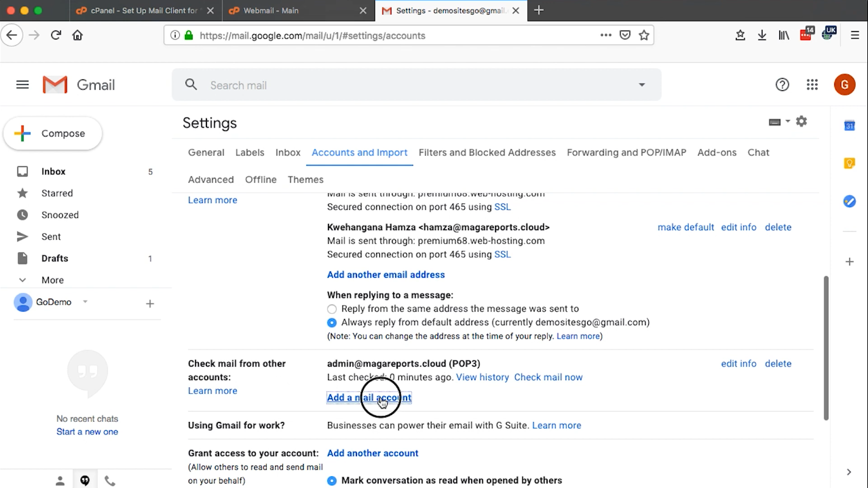Go to the Firefox home page icon
This screenshot has height=488, width=868.
click(78, 36)
